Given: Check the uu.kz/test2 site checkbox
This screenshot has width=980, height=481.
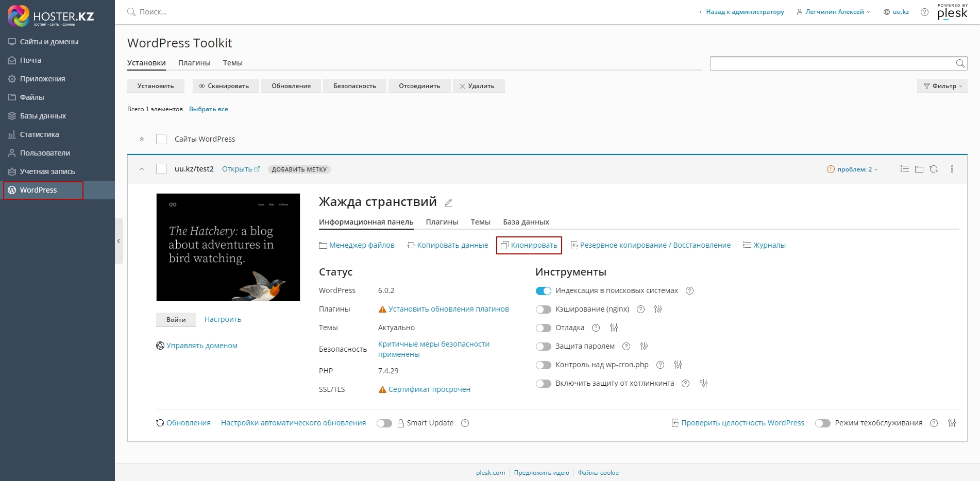Looking at the screenshot, I should point(161,169).
